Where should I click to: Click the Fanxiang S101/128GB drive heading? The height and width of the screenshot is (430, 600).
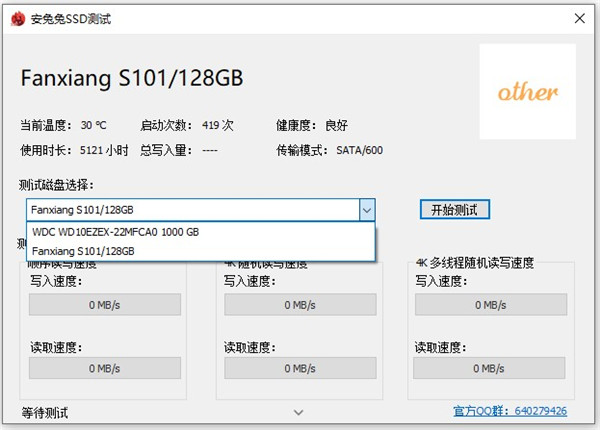click(x=132, y=77)
